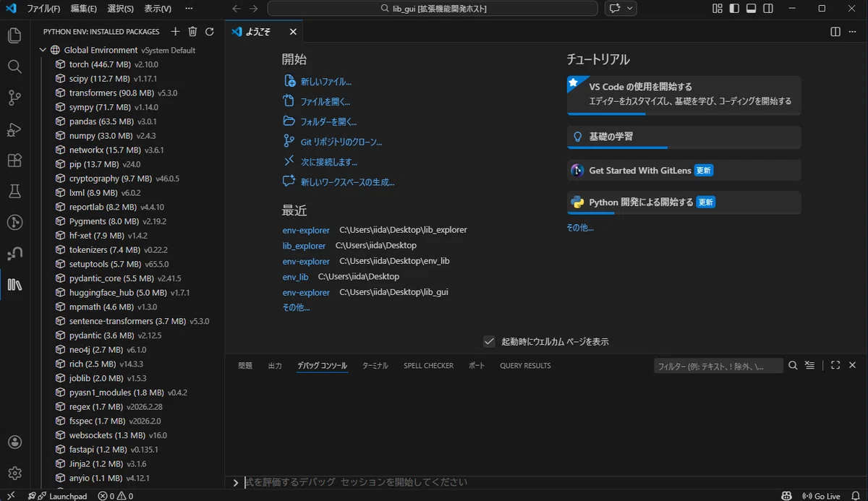Go back using the left arrow
The width and height of the screenshot is (868, 501).
pos(237,9)
